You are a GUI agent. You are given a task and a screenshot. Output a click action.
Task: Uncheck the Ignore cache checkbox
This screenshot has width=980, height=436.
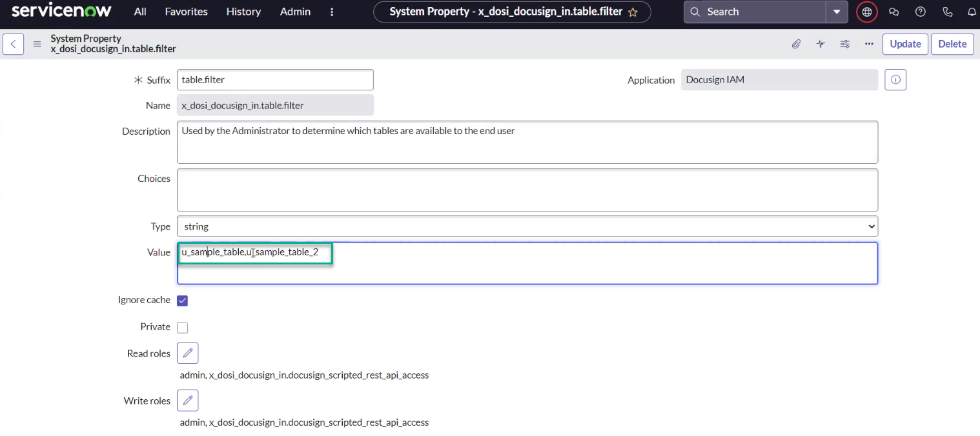tap(182, 301)
